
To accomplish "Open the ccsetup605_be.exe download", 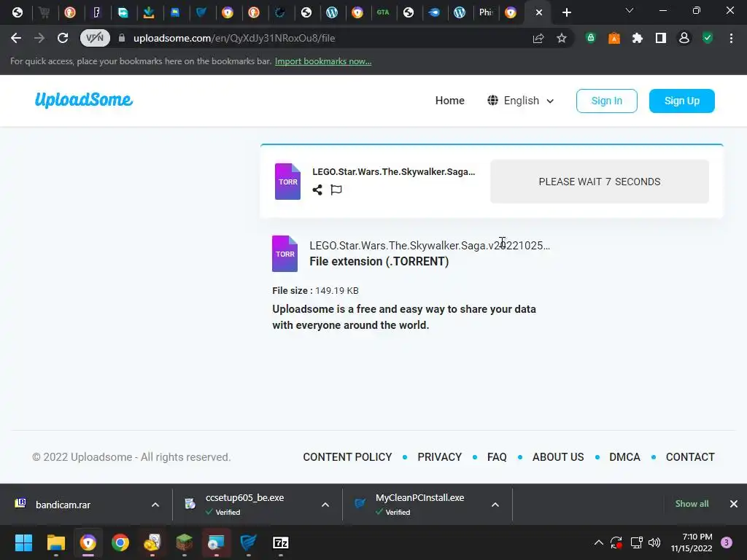I will click(244, 505).
